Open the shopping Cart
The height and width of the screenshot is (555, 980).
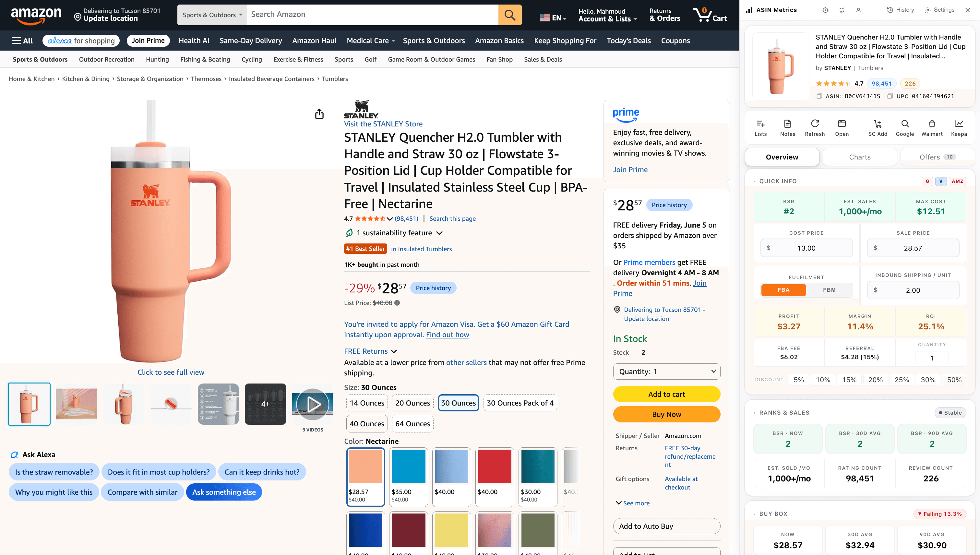[710, 15]
